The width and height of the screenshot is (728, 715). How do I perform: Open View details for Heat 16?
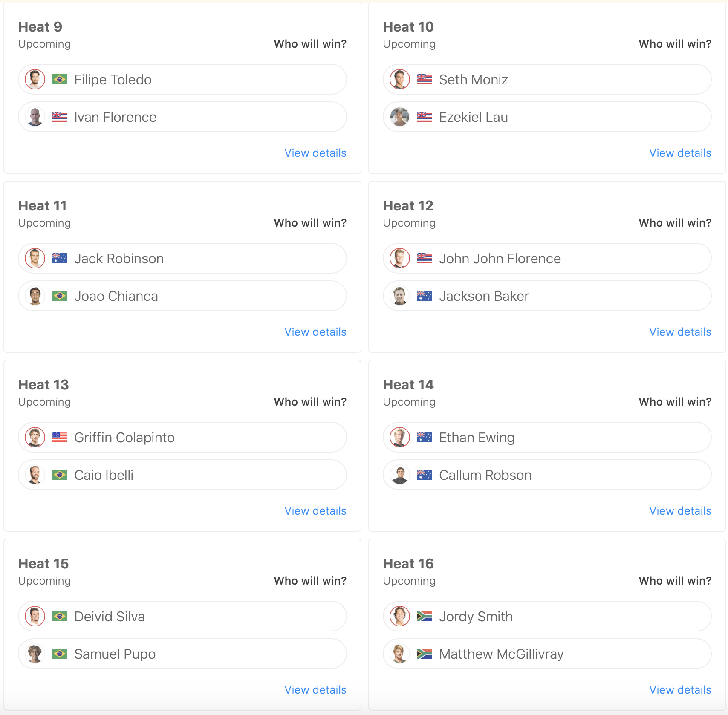tap(680, 690)
